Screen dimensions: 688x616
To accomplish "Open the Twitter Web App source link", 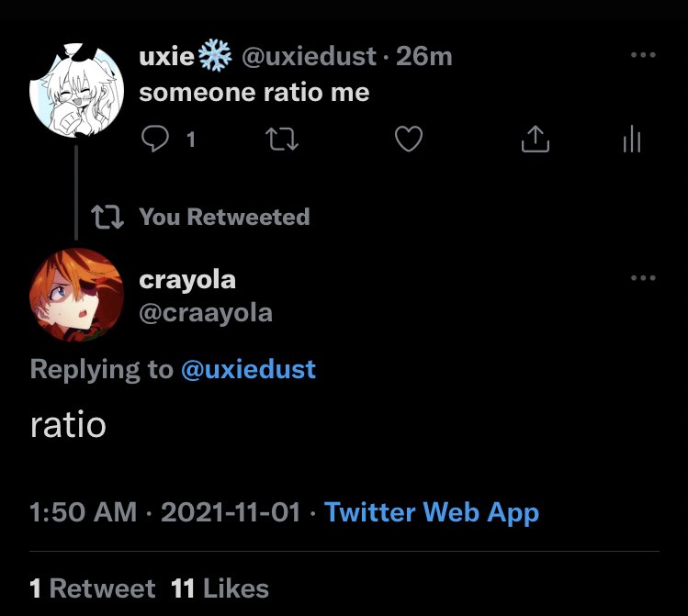I will (432, 512).
